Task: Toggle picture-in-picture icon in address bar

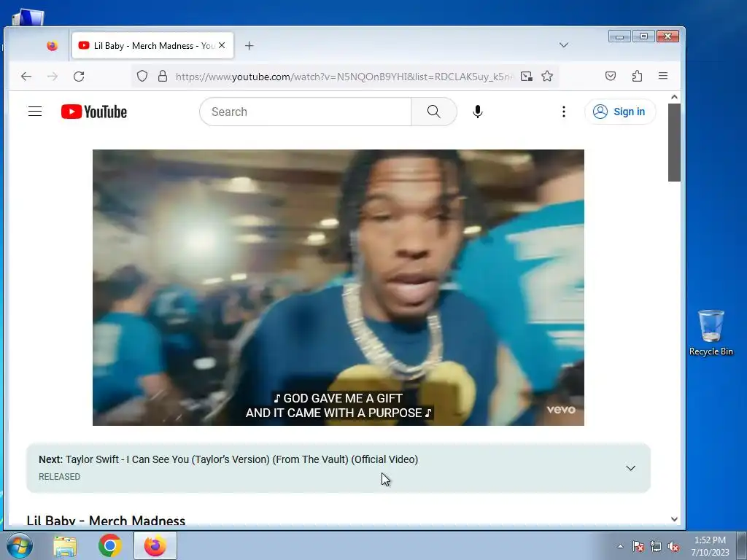Action: tap(527, 76)
